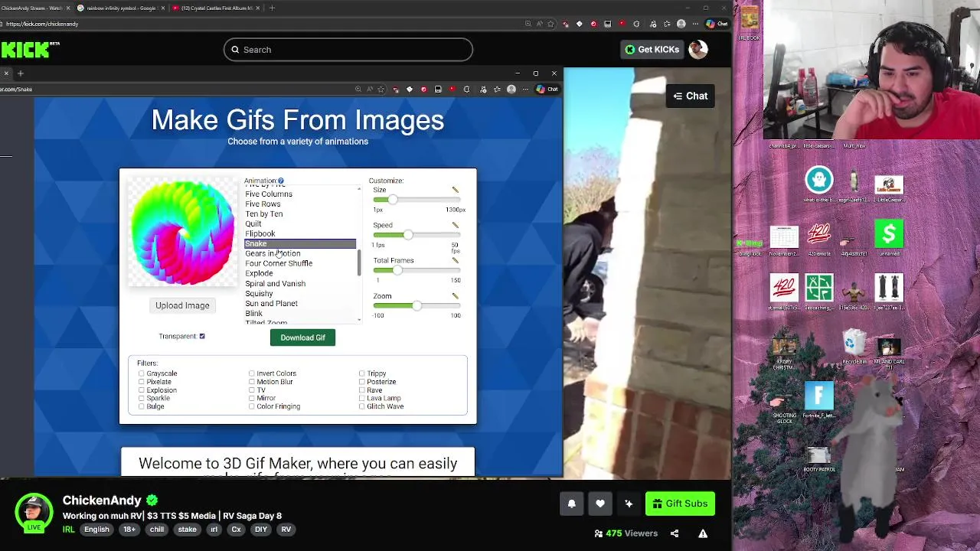Select the '420 emote' desktop icon
980x551 pixels.
[x=818, y=238]
